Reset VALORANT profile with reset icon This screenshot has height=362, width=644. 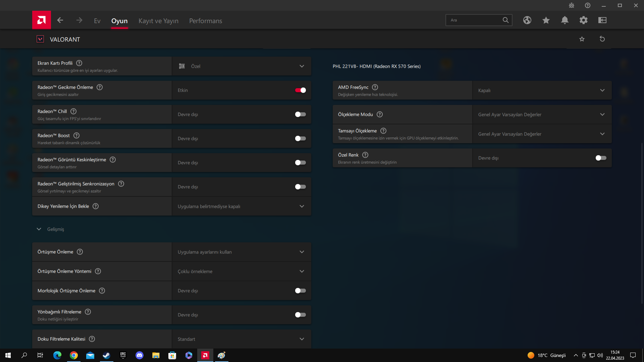(602, 39)
